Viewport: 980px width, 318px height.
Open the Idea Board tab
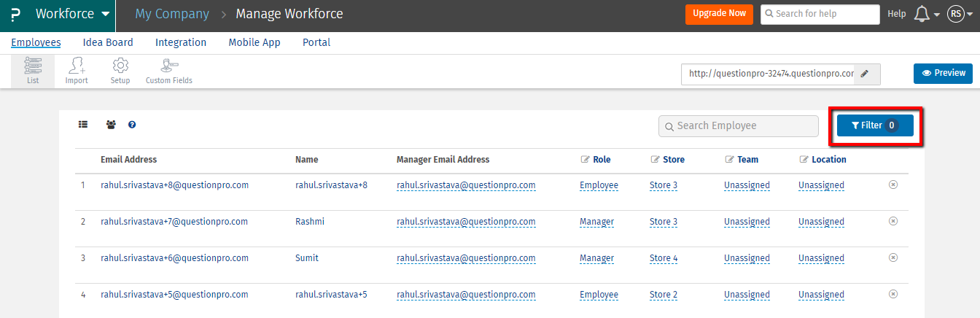tap(108, 42)
